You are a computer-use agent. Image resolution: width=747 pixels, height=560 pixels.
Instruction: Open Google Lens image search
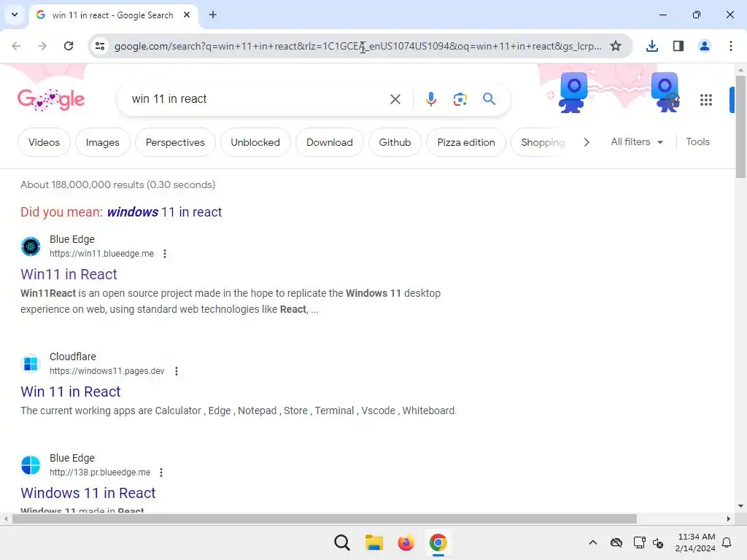tap(460, 99)
